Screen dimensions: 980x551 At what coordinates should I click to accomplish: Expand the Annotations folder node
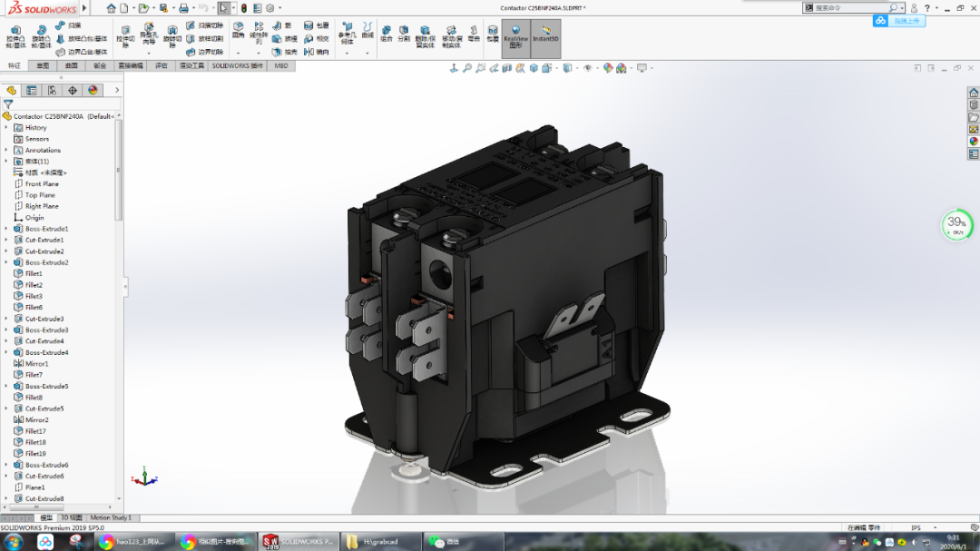(x=6, y=150)
